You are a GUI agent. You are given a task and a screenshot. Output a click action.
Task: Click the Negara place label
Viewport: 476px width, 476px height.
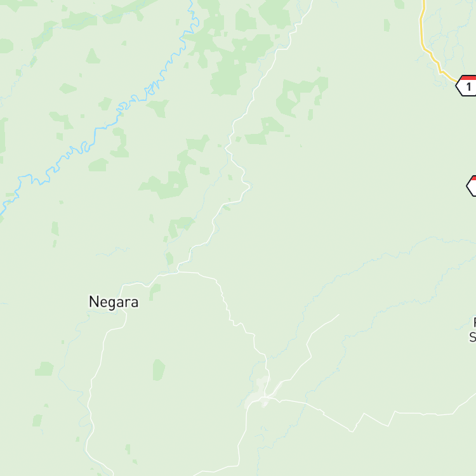[114, 302]
